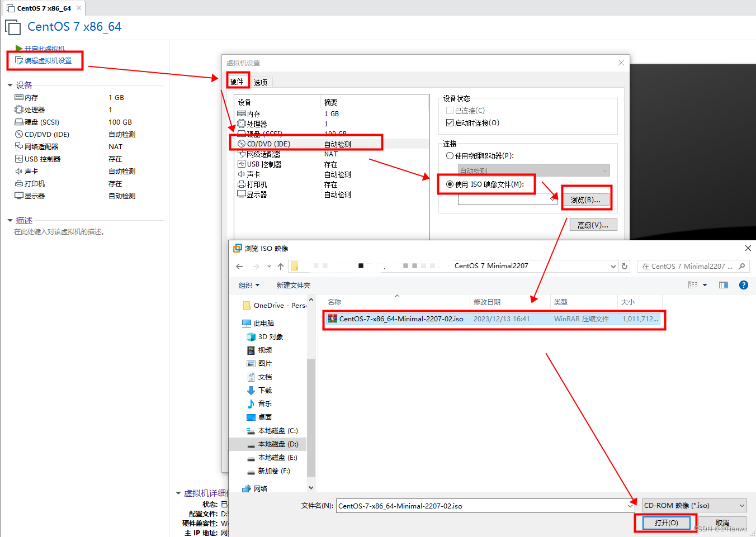Select 新加卷 (F:) drive in navigation tree
The height and width of the screenshot is (537, 756).
coord(268,471)
